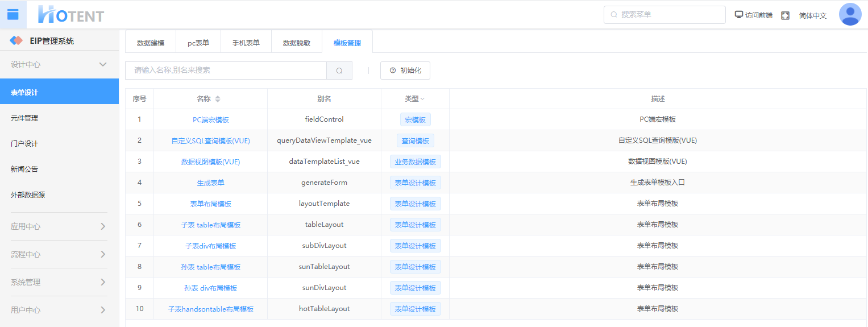This screenshot has height=327, width=868.
Task: Switch language 简体中文
Action: coord(813,15)
